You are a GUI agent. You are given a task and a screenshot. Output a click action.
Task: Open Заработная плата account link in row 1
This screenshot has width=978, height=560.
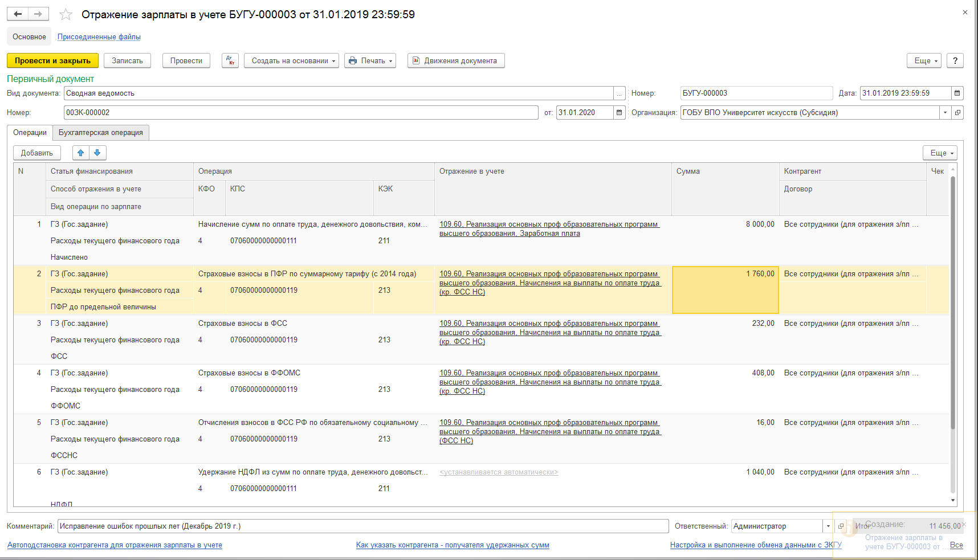click(549, 228)
